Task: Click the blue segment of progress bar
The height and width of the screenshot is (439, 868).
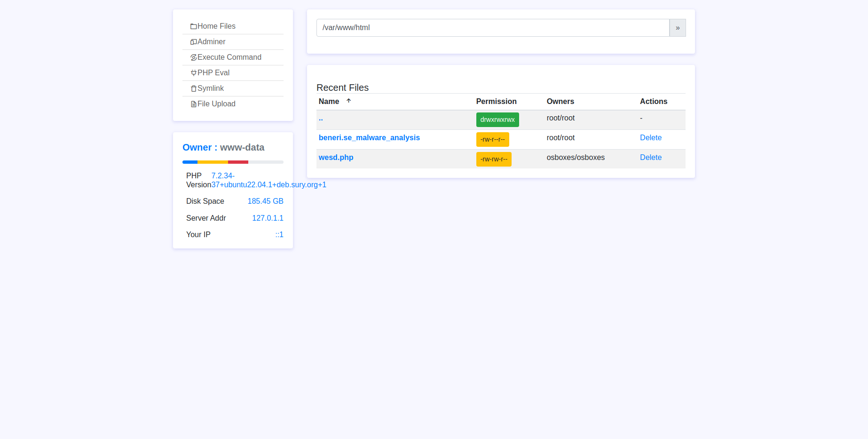Action: [x=190, y=162]
